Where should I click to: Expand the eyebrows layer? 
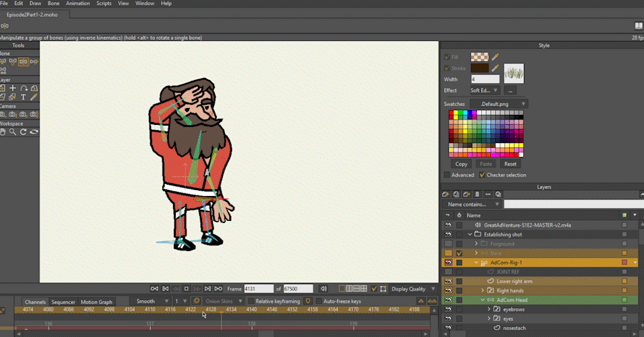[489, 309]
